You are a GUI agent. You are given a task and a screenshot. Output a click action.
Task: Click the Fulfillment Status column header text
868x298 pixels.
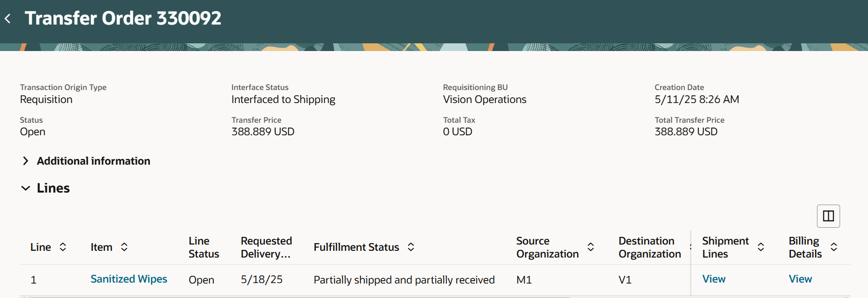[356, 247]
